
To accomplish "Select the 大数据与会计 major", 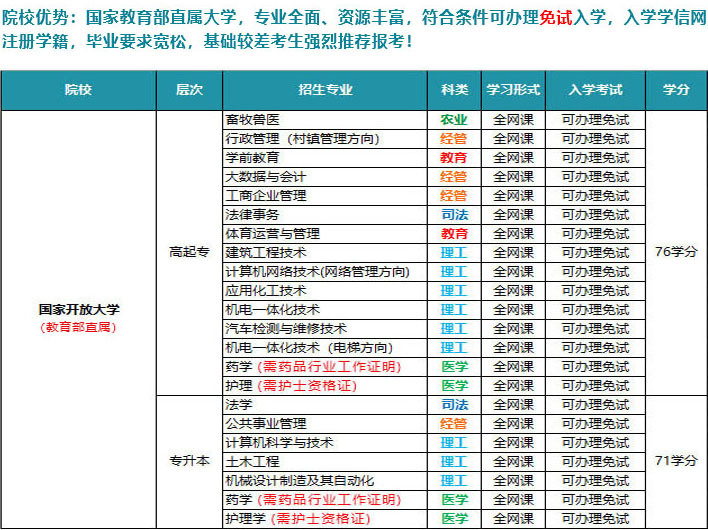I will [266, 177].
